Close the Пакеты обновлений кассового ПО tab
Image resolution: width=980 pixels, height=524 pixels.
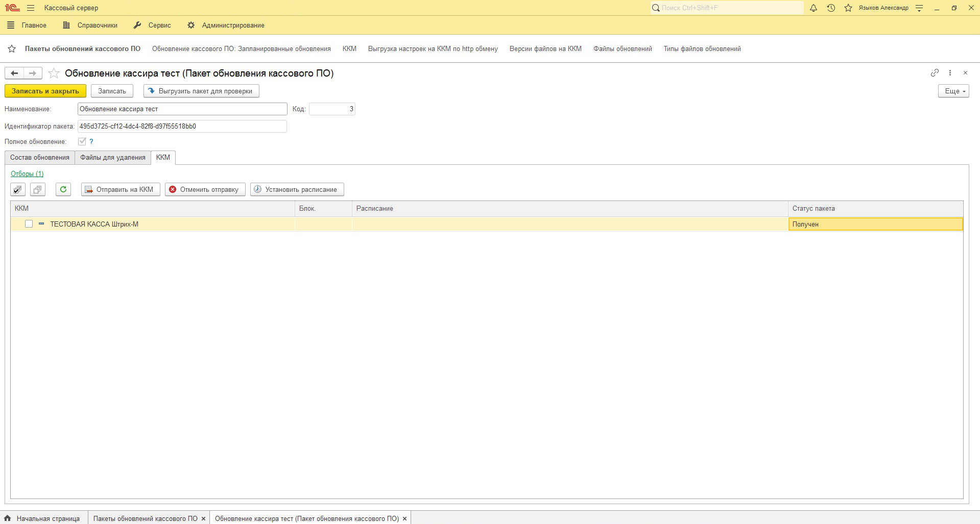[203, 518]
